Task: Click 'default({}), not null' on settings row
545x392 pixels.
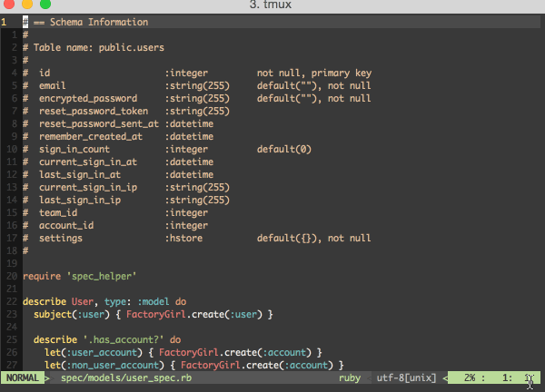Action: coord(314,238)
